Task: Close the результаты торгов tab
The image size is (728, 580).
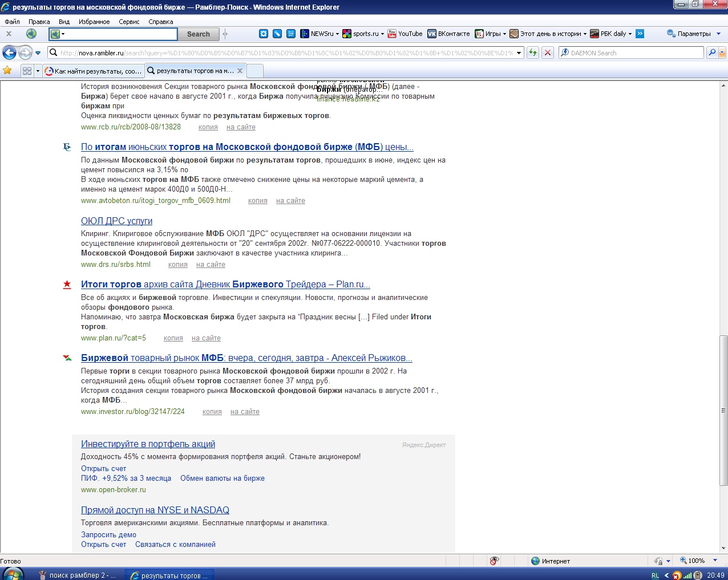Action: click(x=240, y=71)
